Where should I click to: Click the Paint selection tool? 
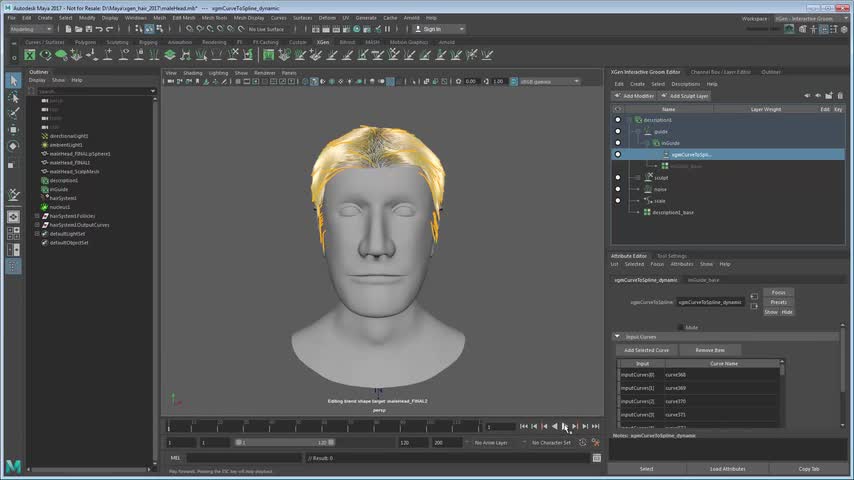(x=13, y=113)
